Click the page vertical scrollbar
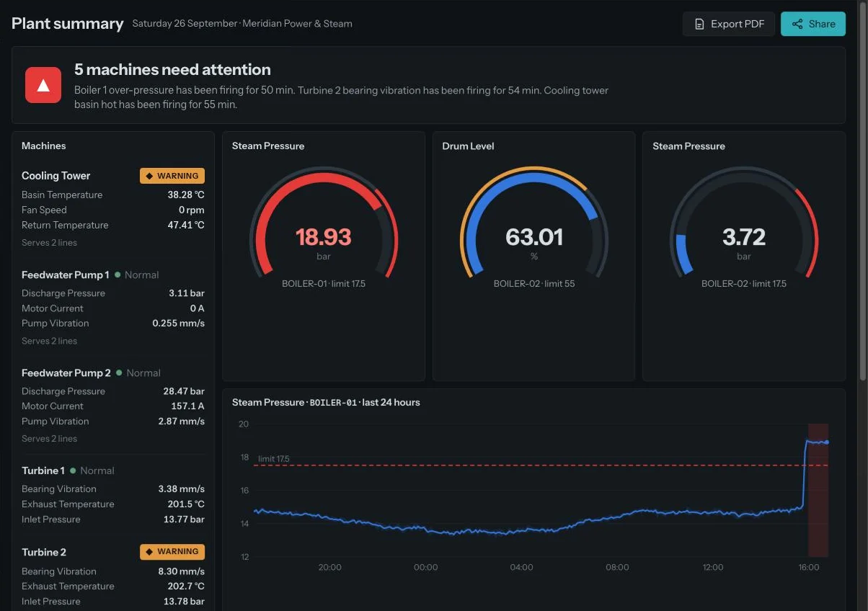The height and width of the screenshot is (611, 868). pos(864,191)
